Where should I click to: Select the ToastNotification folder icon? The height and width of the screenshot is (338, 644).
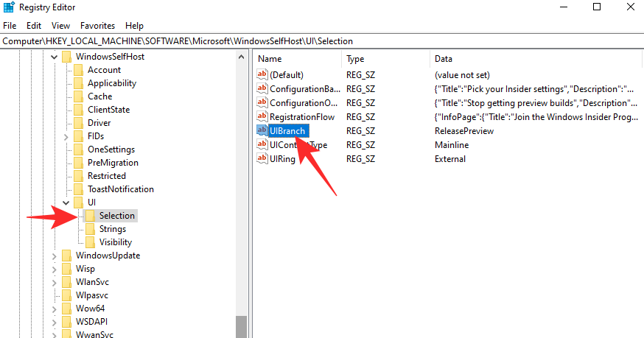78,189
